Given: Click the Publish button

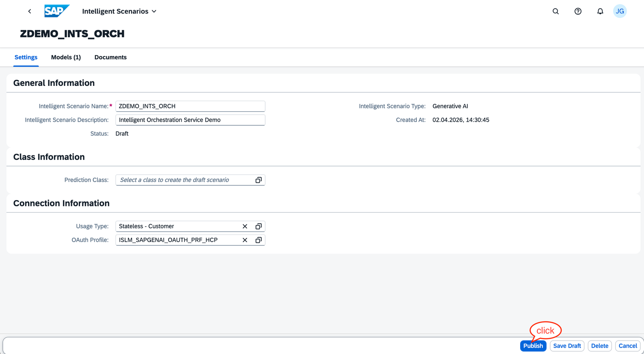Looking at the screenshot, I should pos(533,346).
